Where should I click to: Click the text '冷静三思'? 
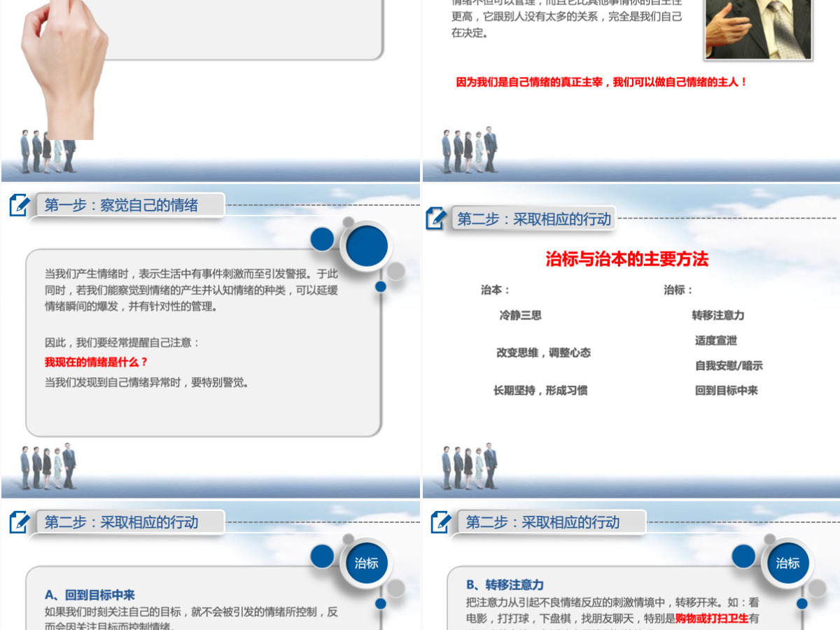[520, 315]
